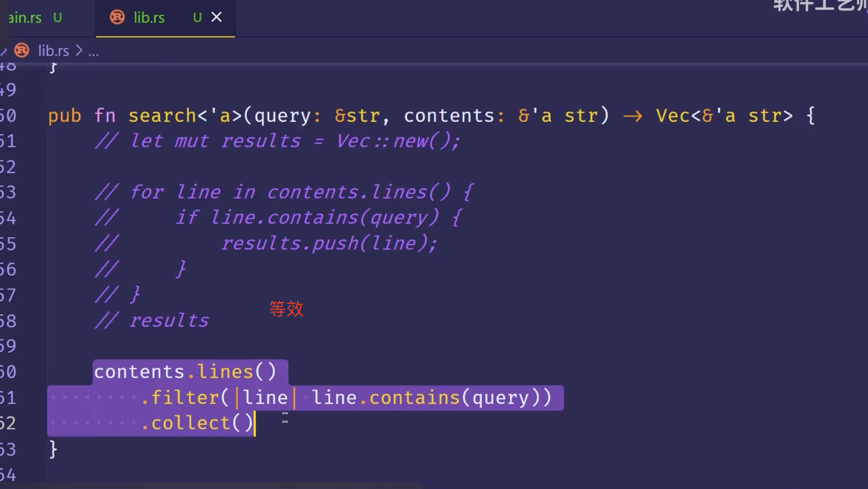Click the function's closing brace below collect
Viewport: 868px width, 489px height.
(x=53, y=449)
